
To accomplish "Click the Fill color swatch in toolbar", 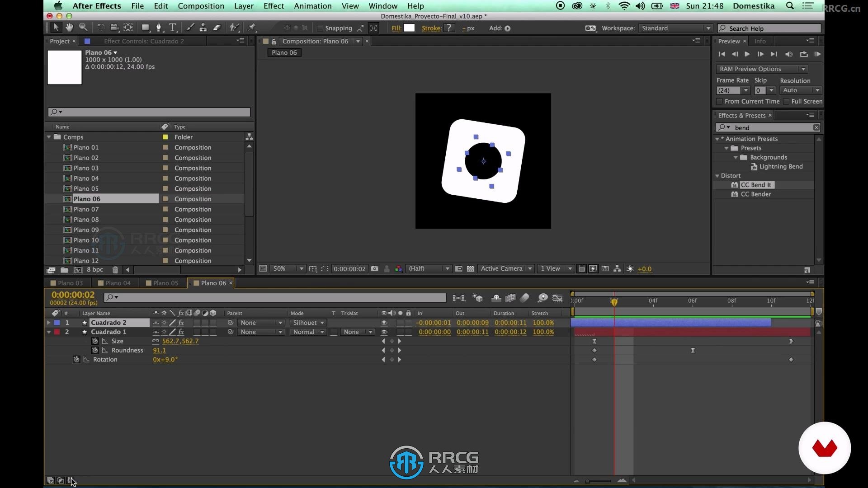I will pyautogui.click(x=409, y=28).
